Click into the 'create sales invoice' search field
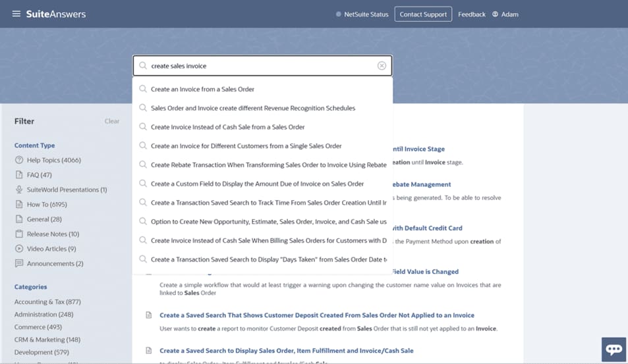 [x=262, y=66]
